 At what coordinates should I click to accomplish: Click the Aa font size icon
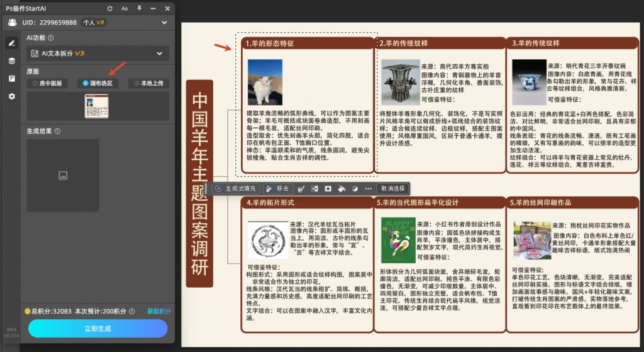[x=125, y=8]
